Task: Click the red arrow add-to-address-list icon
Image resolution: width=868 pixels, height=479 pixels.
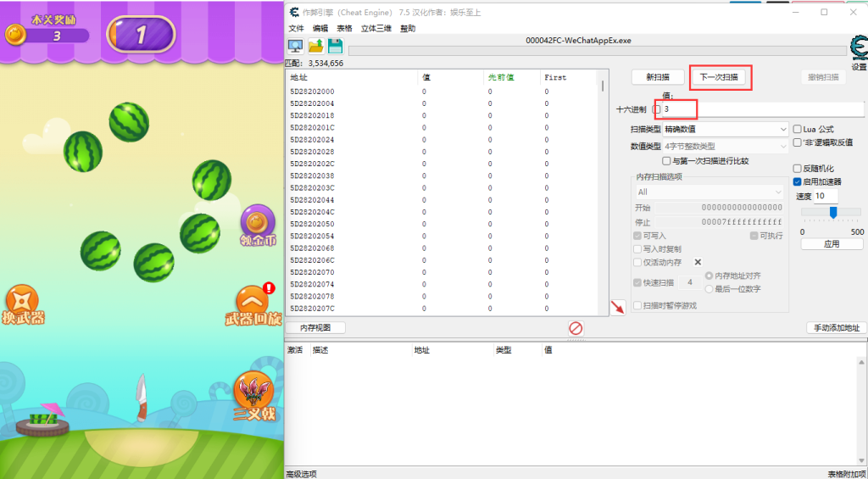Action: (618, 308)
